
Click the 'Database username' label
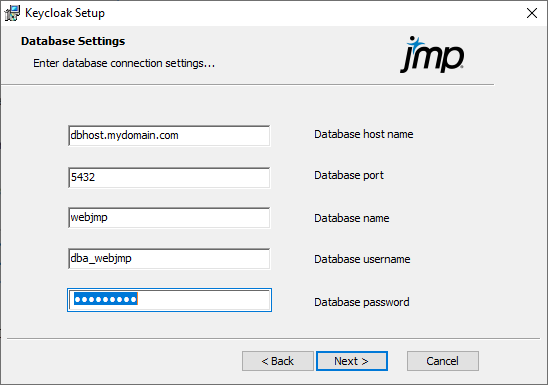(x=362, y=259)
